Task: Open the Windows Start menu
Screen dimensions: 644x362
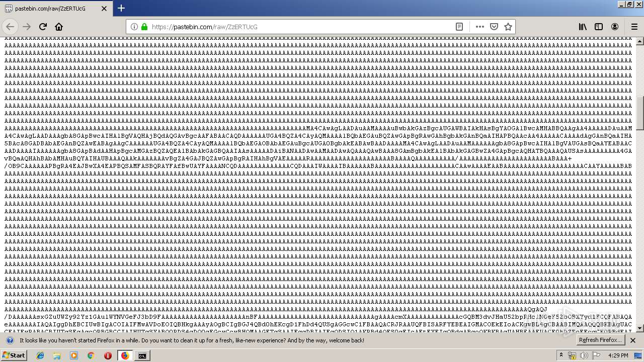Action: point(14,355)
